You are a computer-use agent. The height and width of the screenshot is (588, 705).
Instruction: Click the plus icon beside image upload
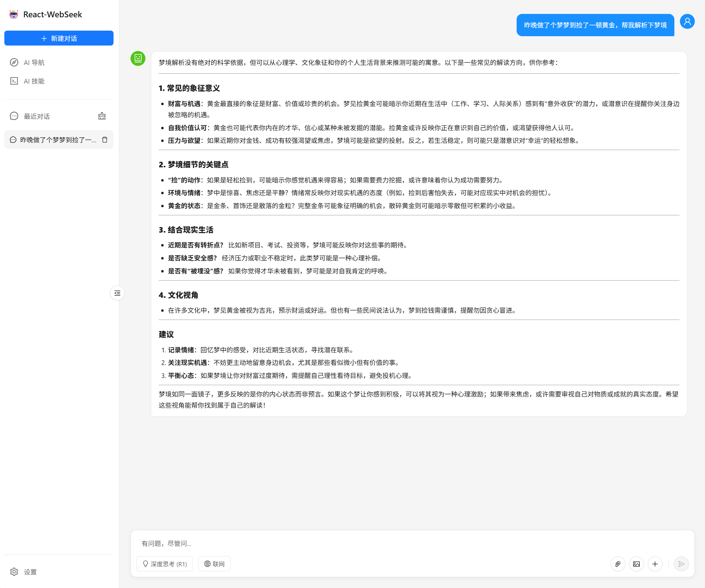pos(655,564)
